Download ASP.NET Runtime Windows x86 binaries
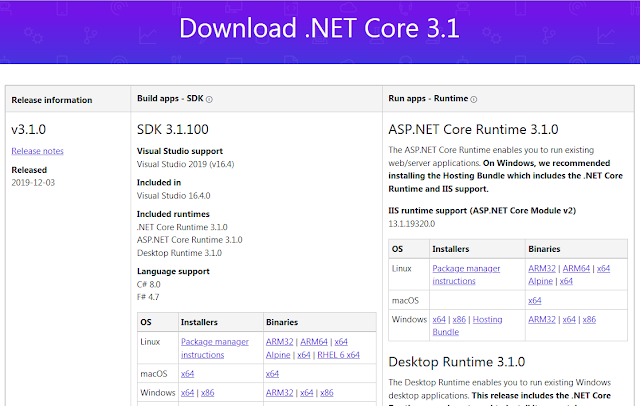Screen dimensions: 640x406 click(x=589, y=319)
